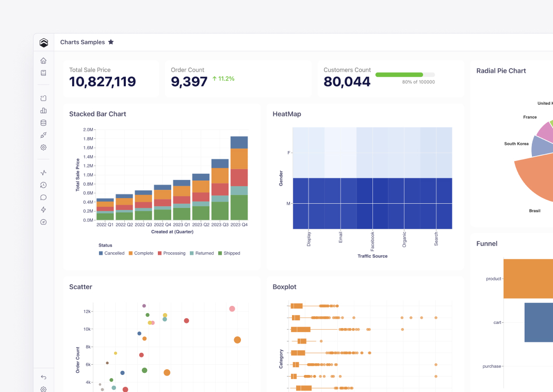Click the '80% of 100000' caption
This screenshot has height=392, width=553.
(418, 82)
